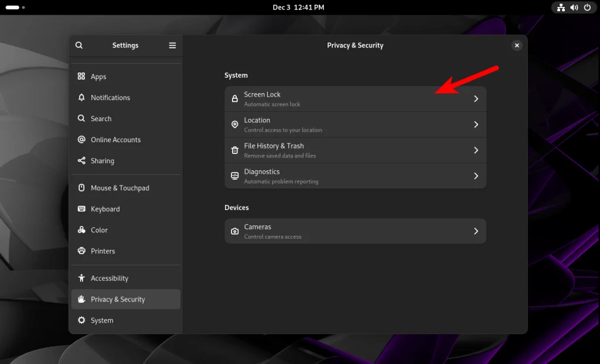The width and height of the screenshot is (600, 364).
Task: Open the Activities workspace indicator
Action: coord(15,7)
